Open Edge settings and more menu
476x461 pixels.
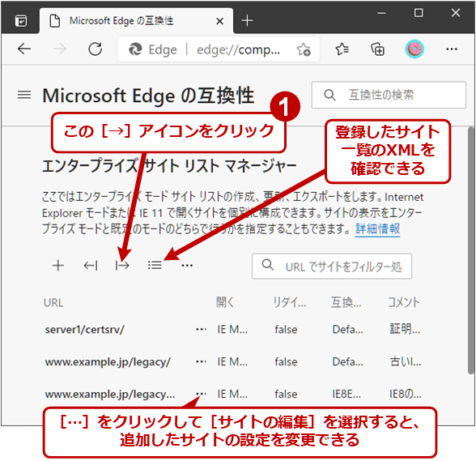tap(452, 49)
